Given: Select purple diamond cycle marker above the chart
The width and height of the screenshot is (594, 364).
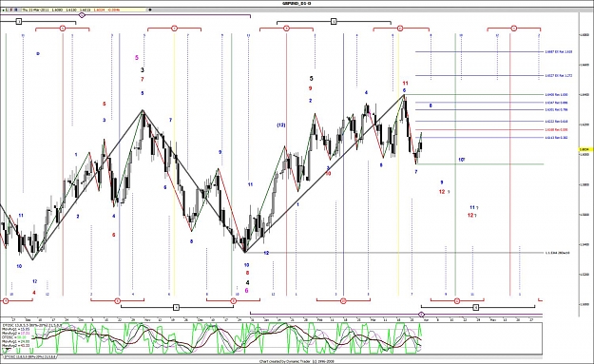Looking at the screenshot, I should 82,15.
